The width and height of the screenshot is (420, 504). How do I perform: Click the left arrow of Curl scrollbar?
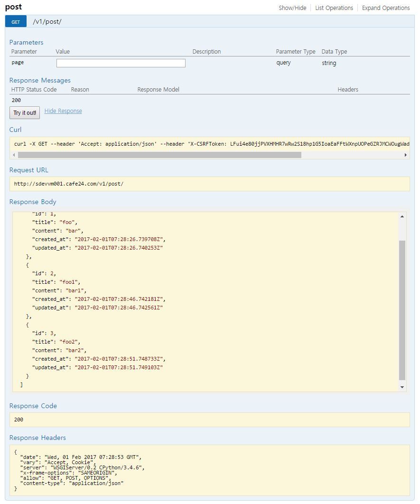click(x=14, y=155)
